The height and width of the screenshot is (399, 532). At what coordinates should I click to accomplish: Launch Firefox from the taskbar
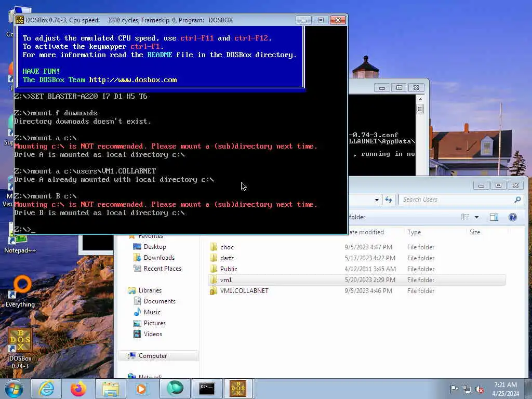(78, 389)
